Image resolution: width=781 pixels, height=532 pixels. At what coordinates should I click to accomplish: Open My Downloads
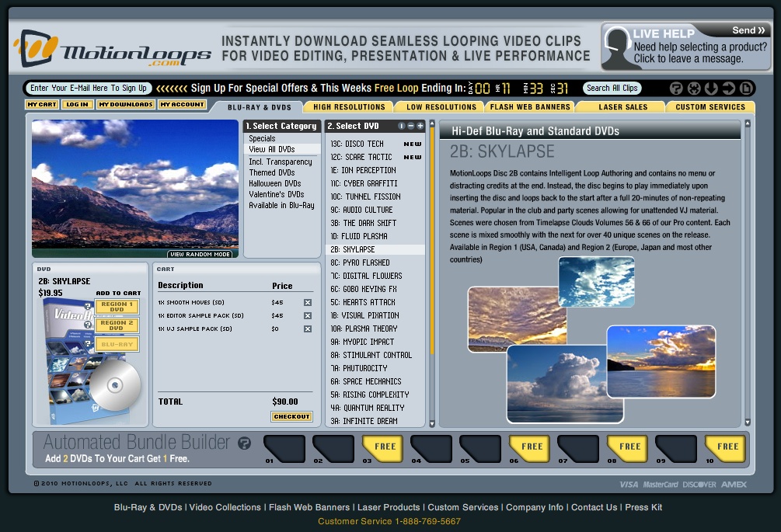126,105
